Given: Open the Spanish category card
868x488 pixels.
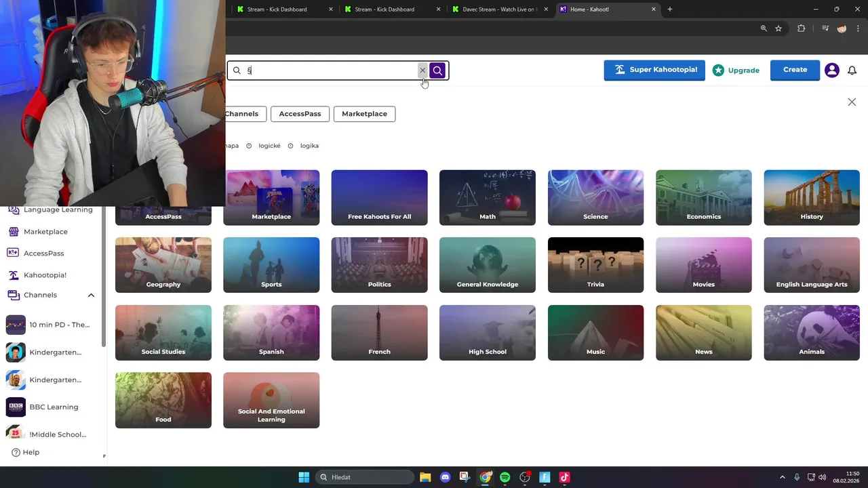Looking at the screenshot, I should [x=271, y=333].
